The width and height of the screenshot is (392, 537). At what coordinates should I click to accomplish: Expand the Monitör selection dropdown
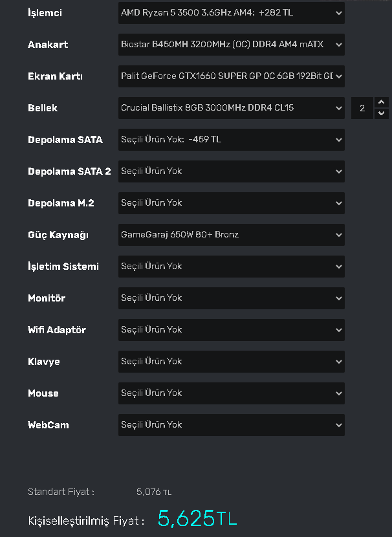pos(231,298)
